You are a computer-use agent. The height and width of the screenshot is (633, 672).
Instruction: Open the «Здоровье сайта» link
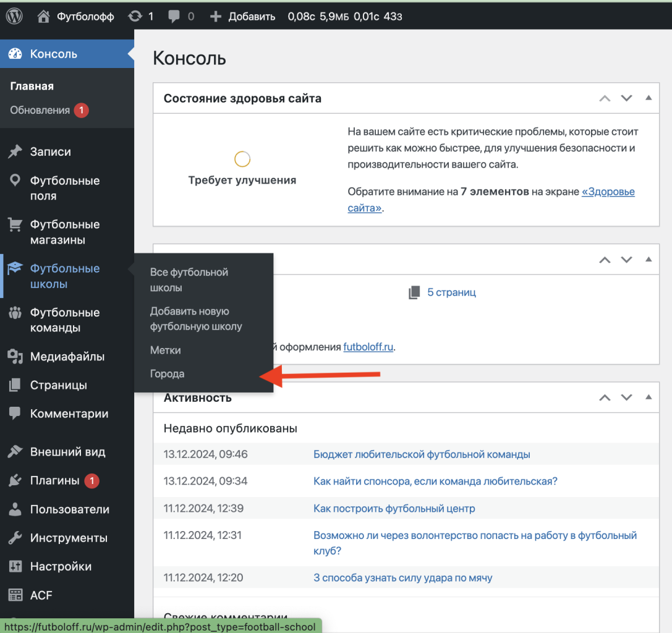[608, 192]
